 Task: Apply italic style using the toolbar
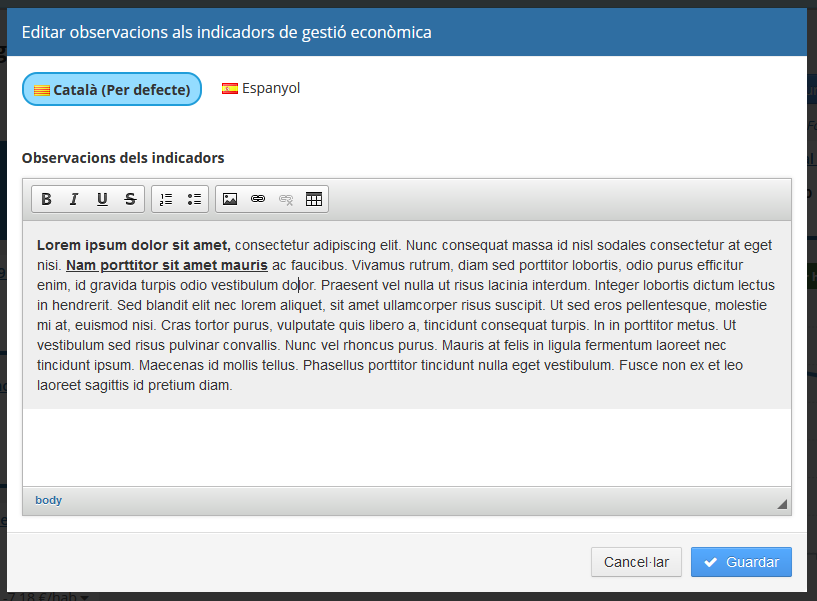click(74, 199)
